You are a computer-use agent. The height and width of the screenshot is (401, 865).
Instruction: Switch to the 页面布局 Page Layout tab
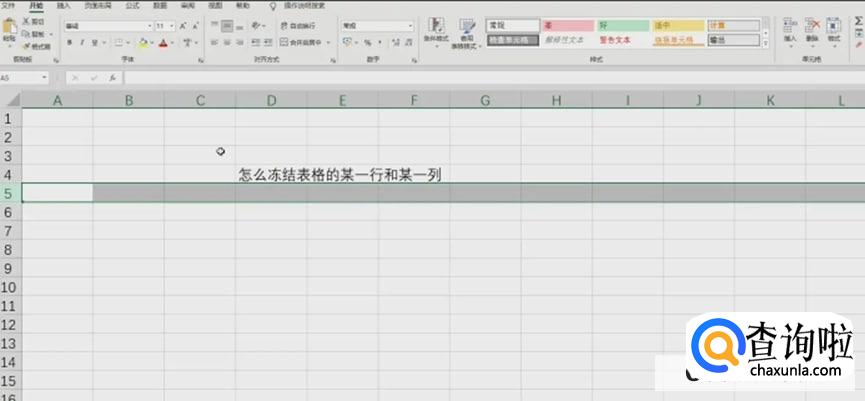click(x=97, y=6)
